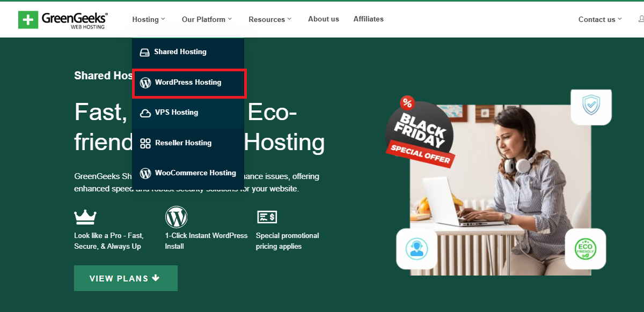Select WooCommerce Hosting menu entry
This screenshot has width=644, height=312.
click(188, 173)
